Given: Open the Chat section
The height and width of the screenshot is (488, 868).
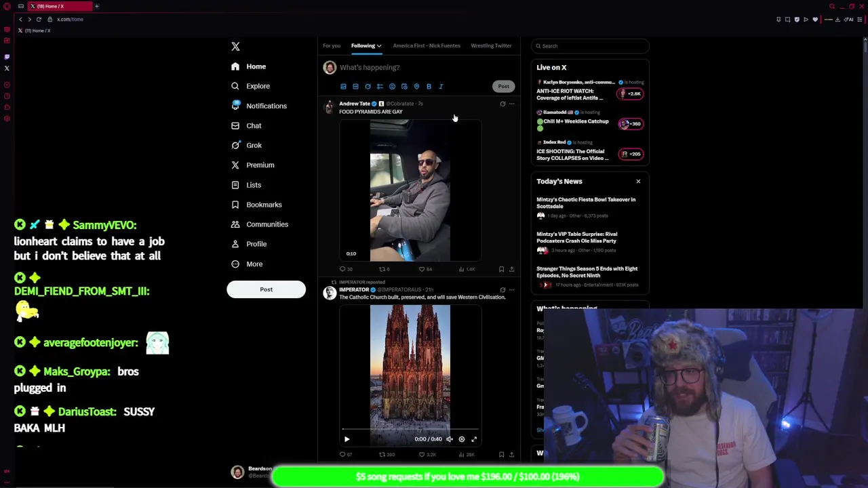Looking at the screenshot, I should point(246,125).
